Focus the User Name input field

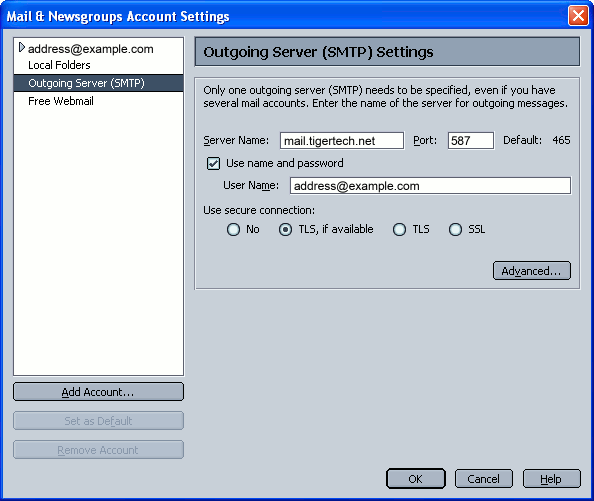(430, 186)
